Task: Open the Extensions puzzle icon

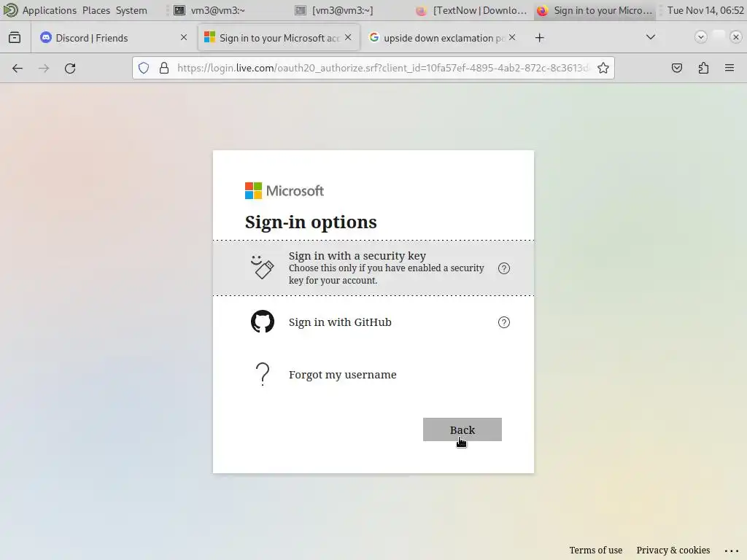Action: point(703,68)
